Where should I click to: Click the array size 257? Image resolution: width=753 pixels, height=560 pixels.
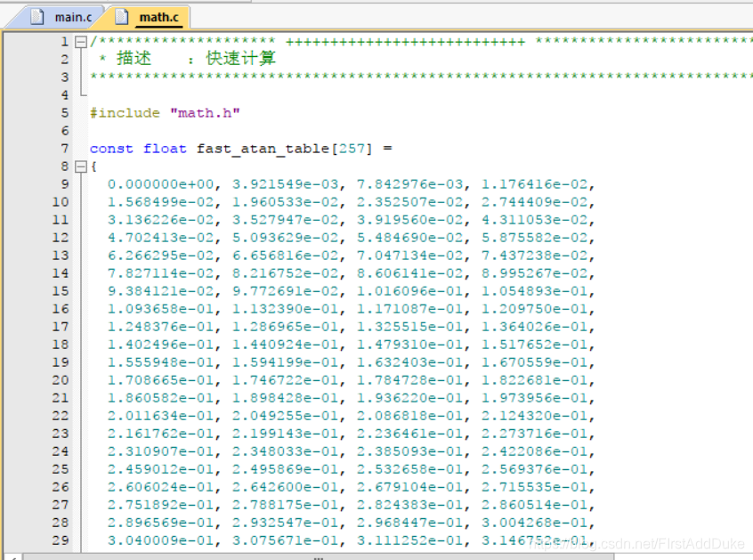352,149
